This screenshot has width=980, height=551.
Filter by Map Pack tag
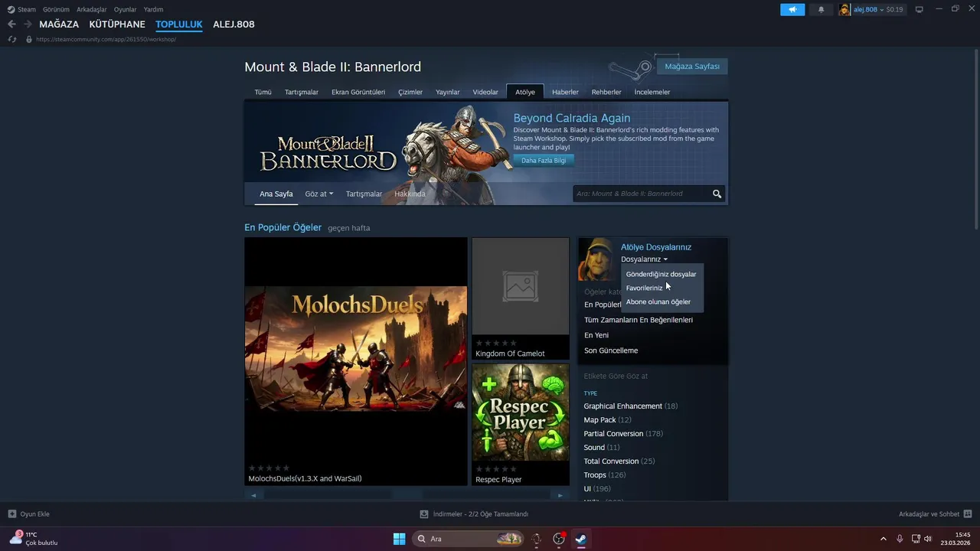(600, 420)
